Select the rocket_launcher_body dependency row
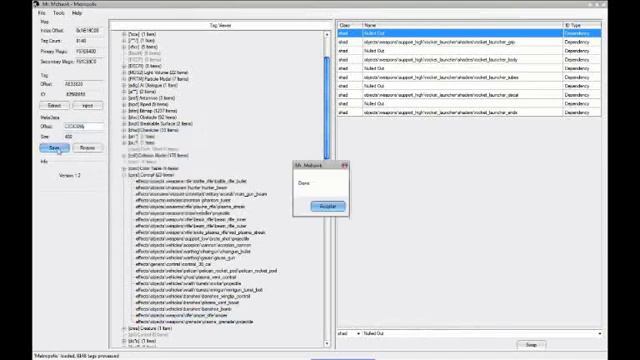This screenshot has width=640, height=360. pos(469,60)
